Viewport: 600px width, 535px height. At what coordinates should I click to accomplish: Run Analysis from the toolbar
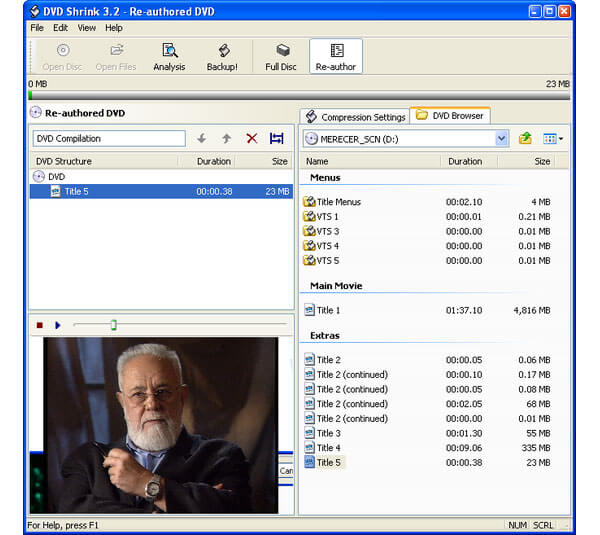tap(169, 57)
